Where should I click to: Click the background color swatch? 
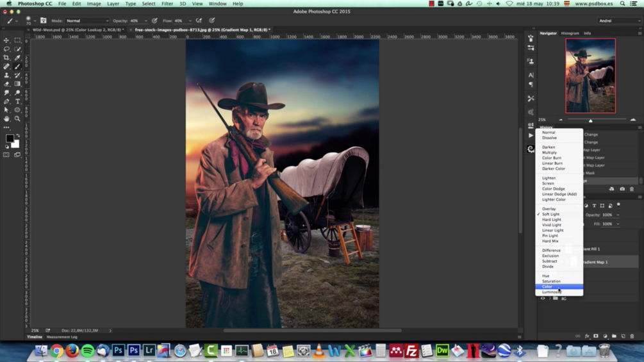click(x=15, y=144)
